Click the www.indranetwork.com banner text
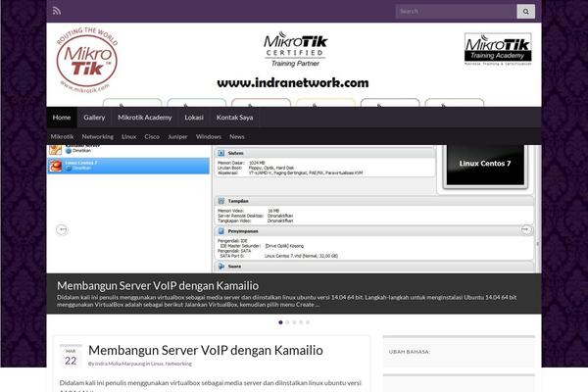This screenshot has width=588, height=392. [293, 83]
